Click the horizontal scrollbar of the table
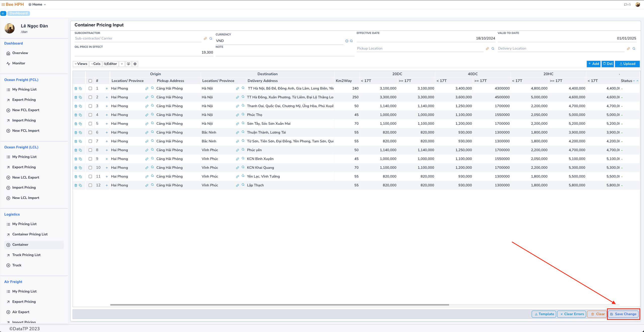Image resolution: width=644 pixels, height=332 pixels. (280, 305)
